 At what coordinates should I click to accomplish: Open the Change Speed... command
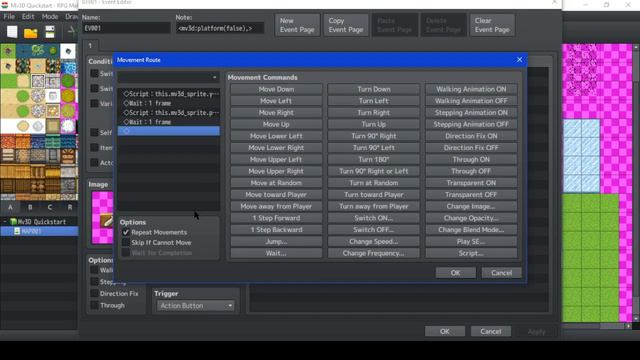coord(373,242)
